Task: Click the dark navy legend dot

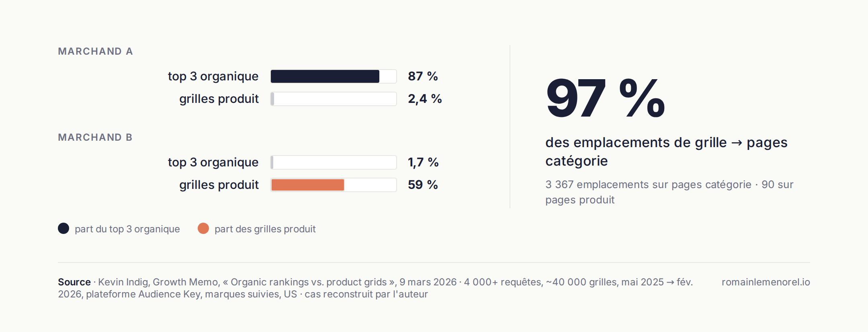Action: pos(63,228)
